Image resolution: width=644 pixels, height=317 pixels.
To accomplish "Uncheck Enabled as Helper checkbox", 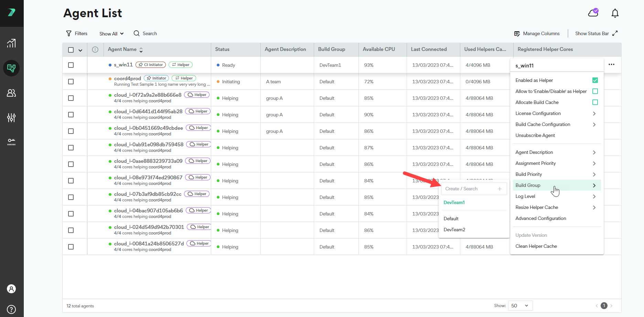I will click(595, 80).
